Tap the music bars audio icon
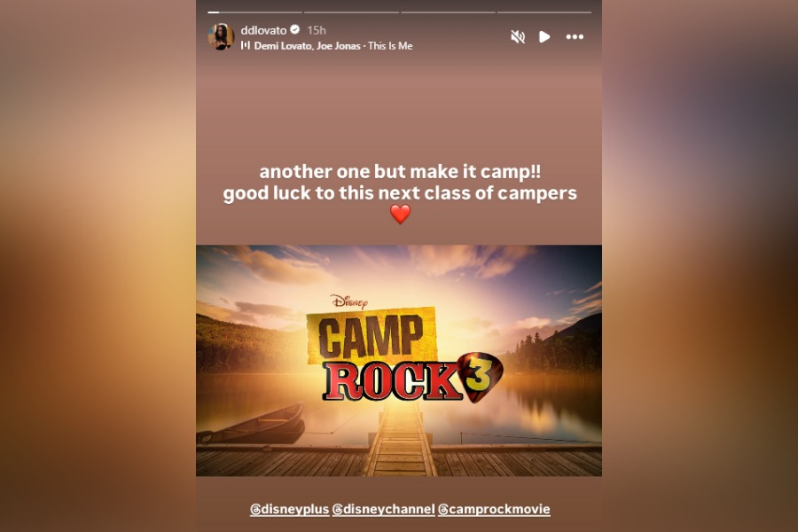798x532 pixels. pos(246,45)
